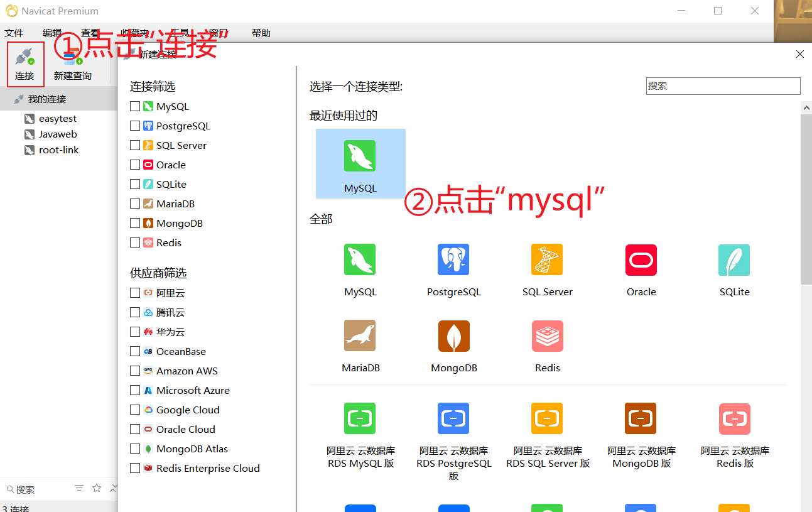Select the root-link connection

pyautogui.click(x=58, y=150)
